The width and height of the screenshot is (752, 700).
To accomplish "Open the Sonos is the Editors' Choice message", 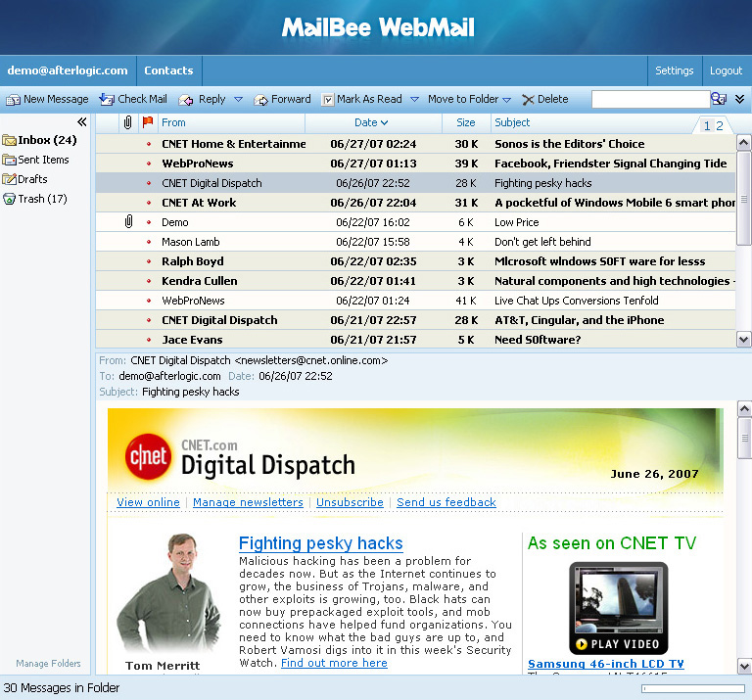I will (x=415, y=144).
